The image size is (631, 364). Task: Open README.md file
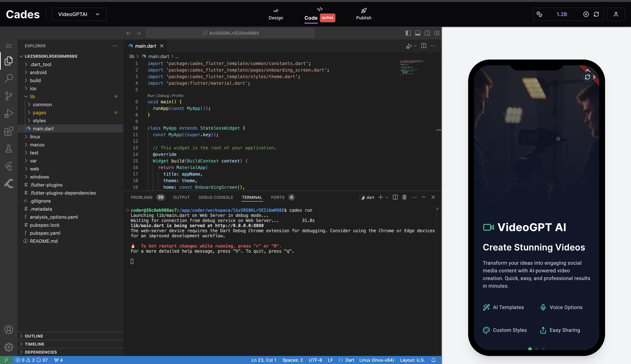(x=70, y=241)
